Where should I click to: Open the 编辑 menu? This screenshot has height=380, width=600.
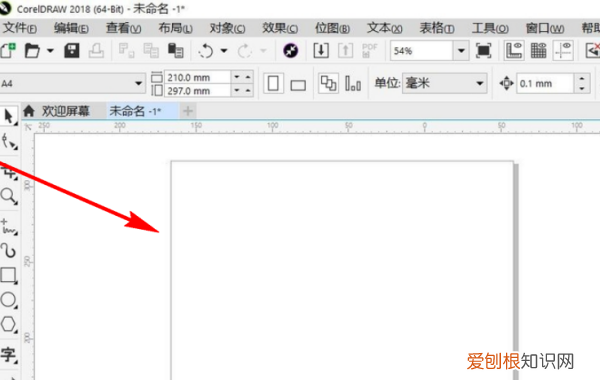coord(71,28)
